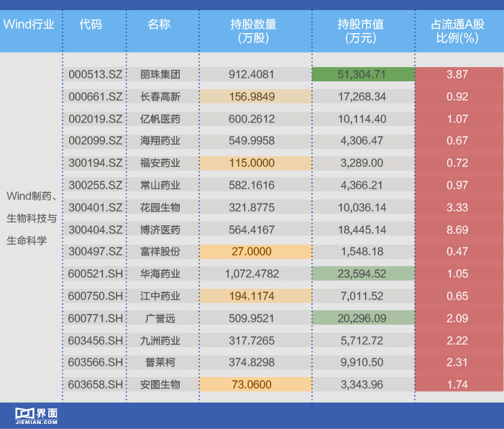Select stock code 000661.SZ
The height and width of the screenshot is (429, 504).
[x=96, y=96]
